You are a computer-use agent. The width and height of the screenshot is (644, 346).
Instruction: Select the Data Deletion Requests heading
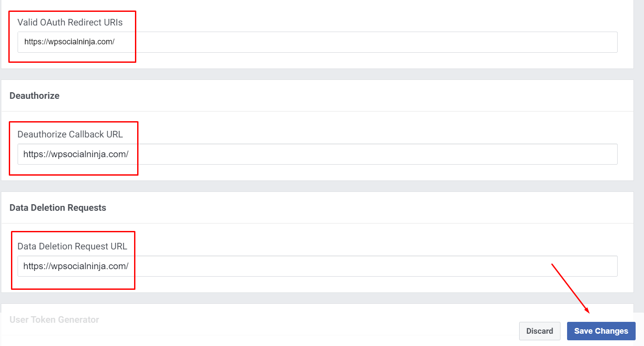coord(58,208)
